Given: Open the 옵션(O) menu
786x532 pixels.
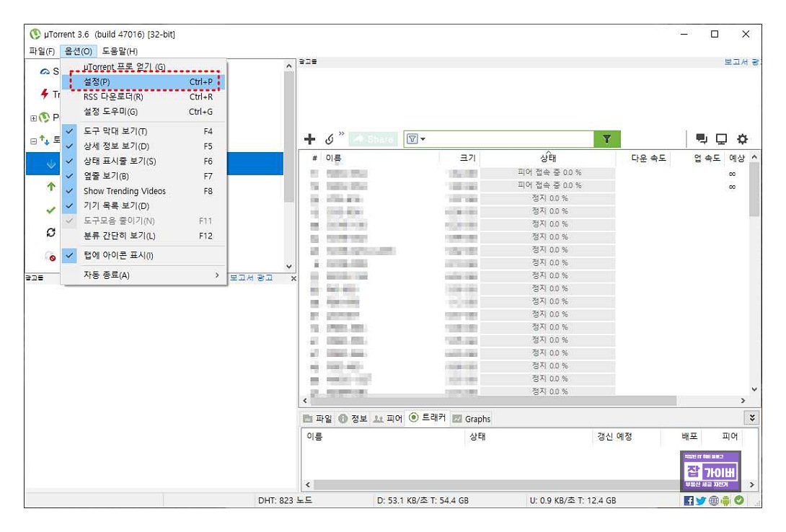Looking at the screenshot, I should tap(78, 51).
